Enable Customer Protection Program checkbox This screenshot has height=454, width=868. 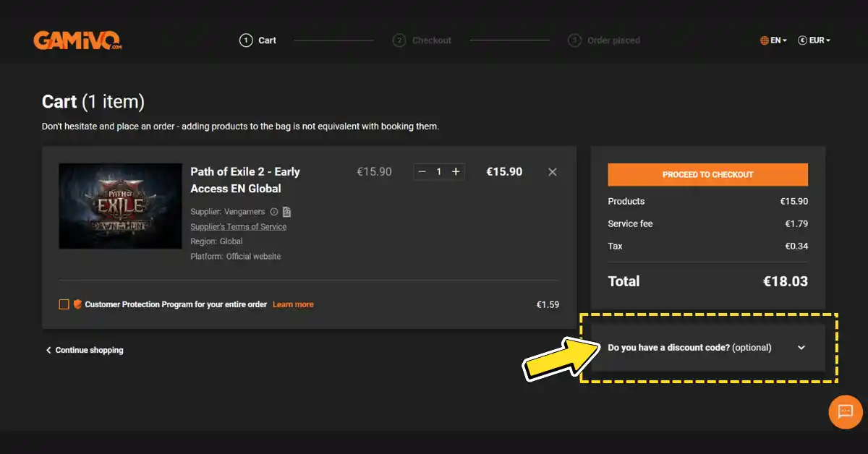click(x=64, y=304)
